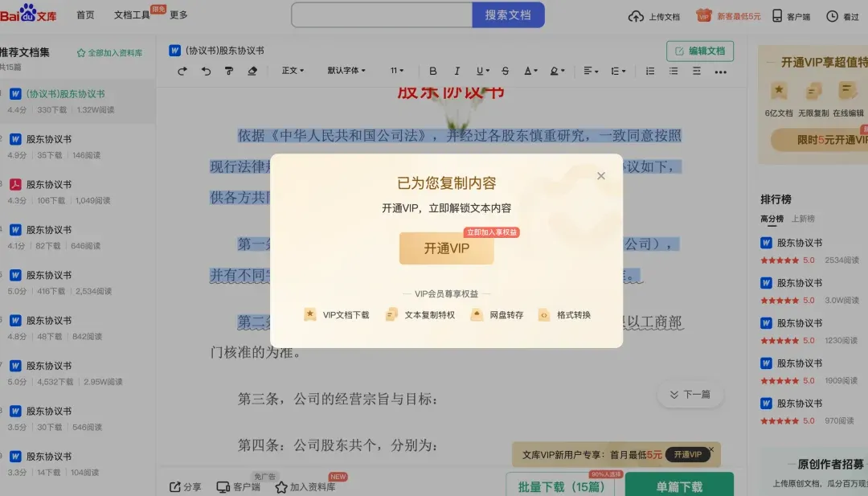Click the undo arrow in the toolbar

tap(206, 71)
